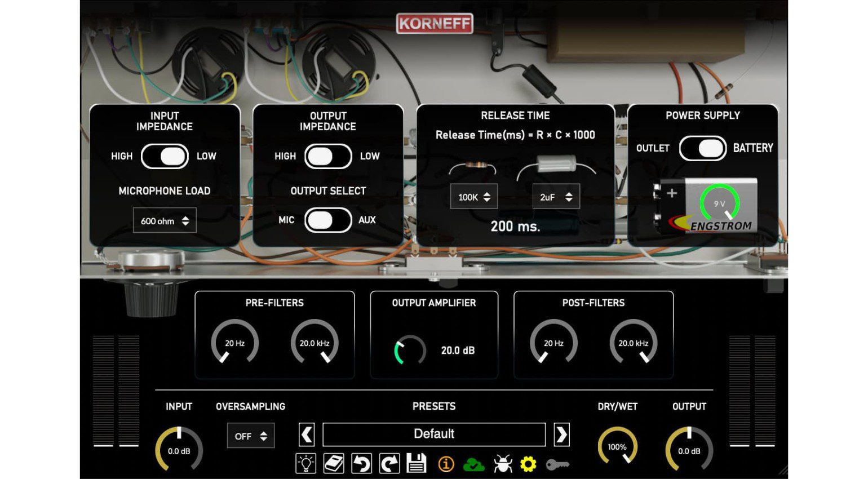Check for updates with the green cloud icon
Image resolution: width=868 pixels, height=479 pixels.
point(473,464)
